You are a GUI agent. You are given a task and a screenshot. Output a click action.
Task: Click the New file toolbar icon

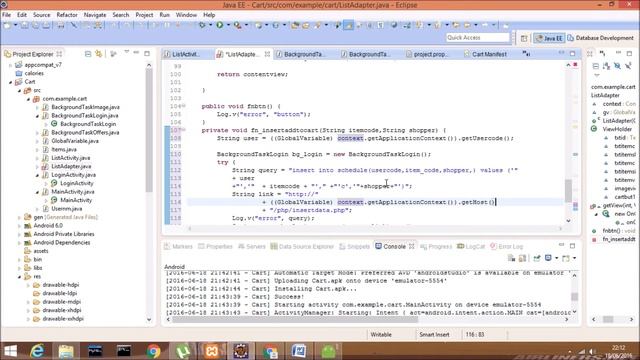(7, 25)
